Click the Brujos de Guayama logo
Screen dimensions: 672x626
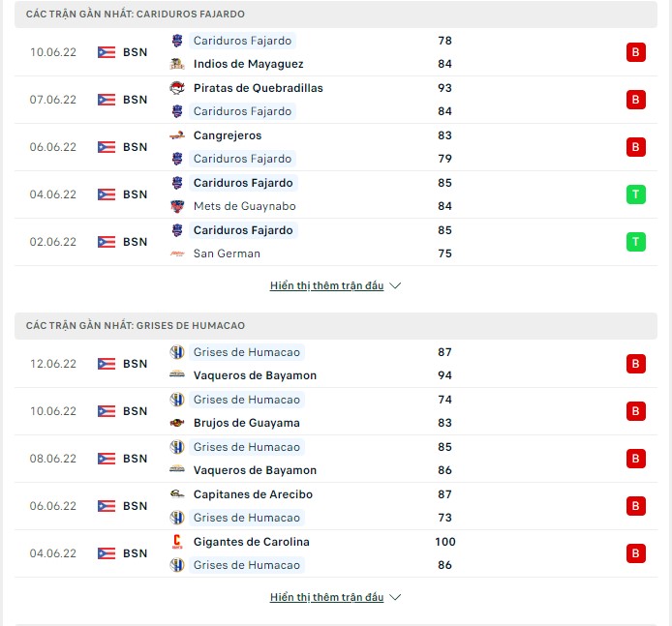(177, 423)
